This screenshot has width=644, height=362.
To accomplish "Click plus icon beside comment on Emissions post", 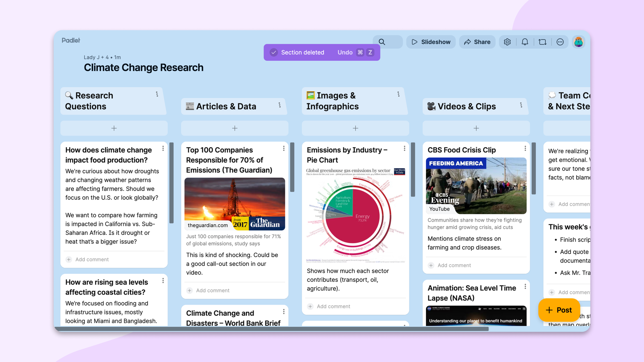I will 310,306.
